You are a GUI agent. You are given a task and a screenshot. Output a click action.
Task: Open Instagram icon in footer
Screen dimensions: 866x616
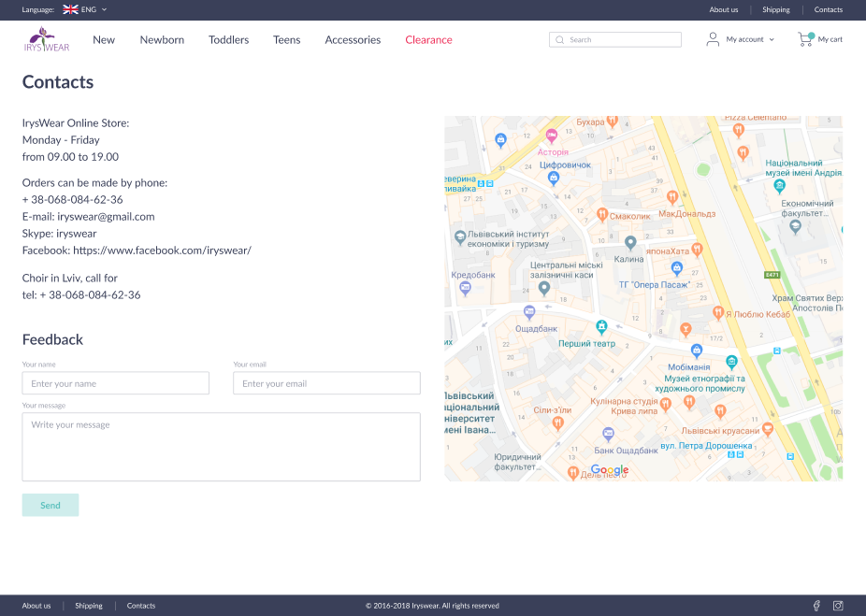[x=838, y=606]
